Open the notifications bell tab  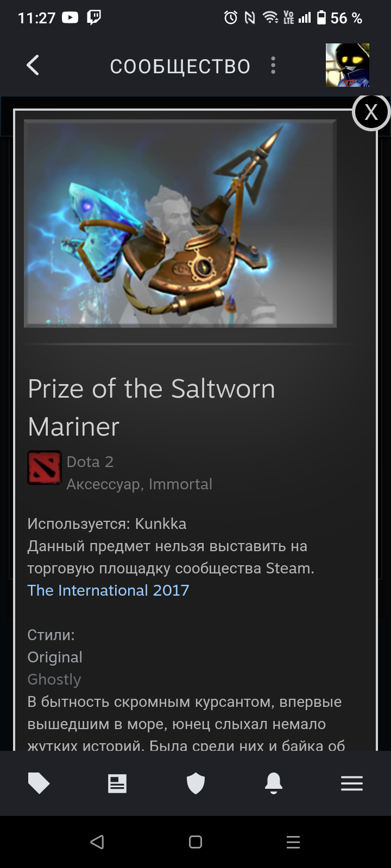pyautogui.click(x=274, y=783)
